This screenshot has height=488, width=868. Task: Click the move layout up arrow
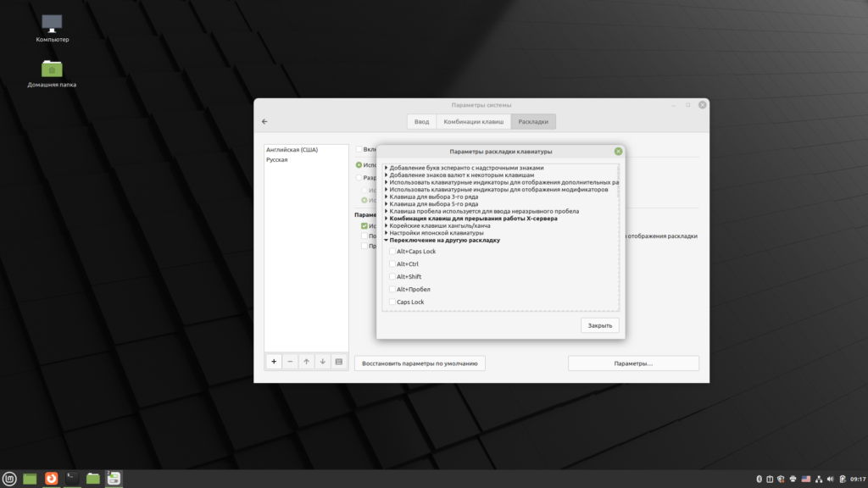[306, 362]
